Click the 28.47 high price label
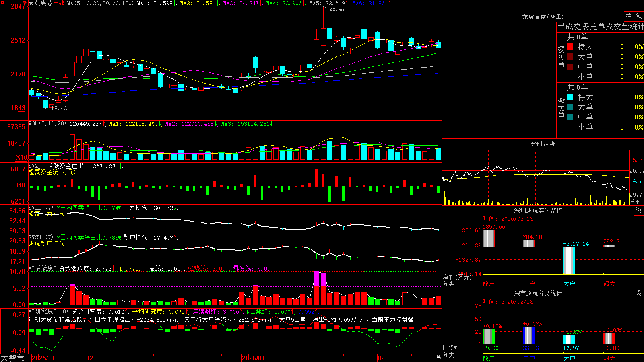The height and width of the screenshot is (362, 644). (x=337, y=9)
